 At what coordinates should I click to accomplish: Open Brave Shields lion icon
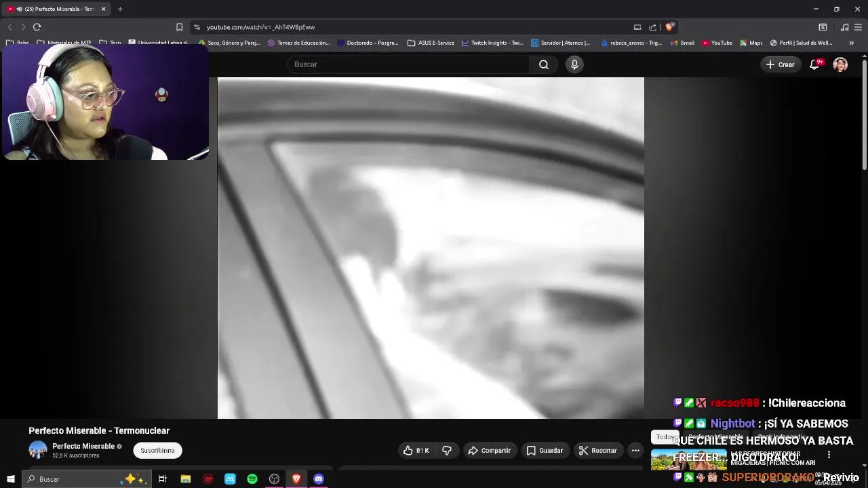[669, 27]
